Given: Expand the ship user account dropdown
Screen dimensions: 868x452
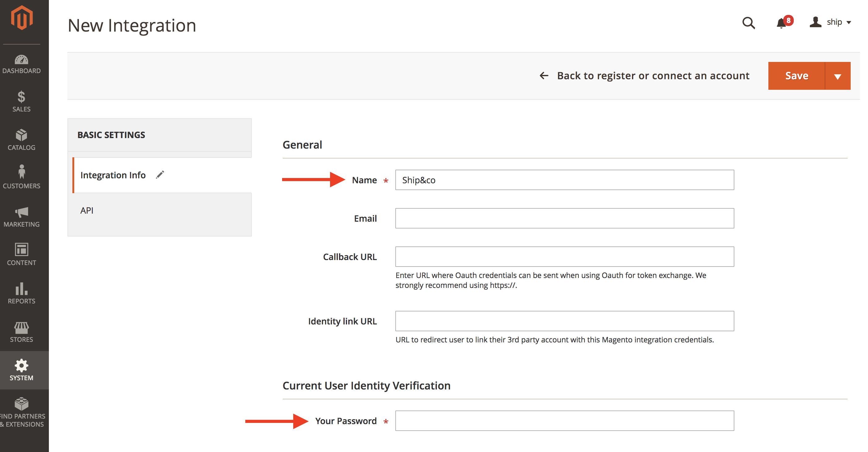Looking at the screenshot, I should point(831,22).
